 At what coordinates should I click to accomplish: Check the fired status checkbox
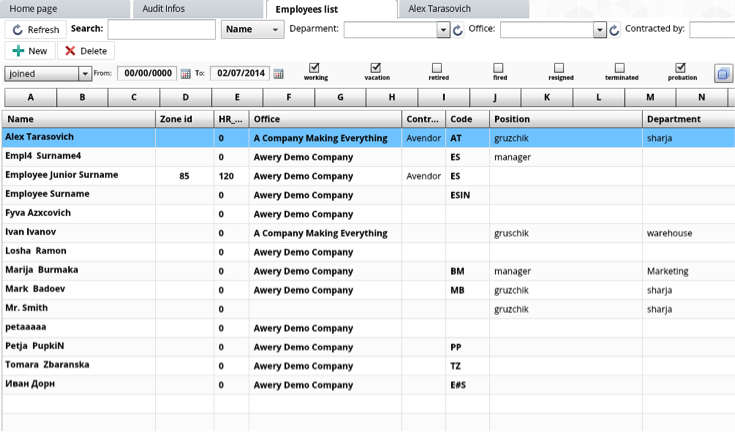click(x=498, y=68)
